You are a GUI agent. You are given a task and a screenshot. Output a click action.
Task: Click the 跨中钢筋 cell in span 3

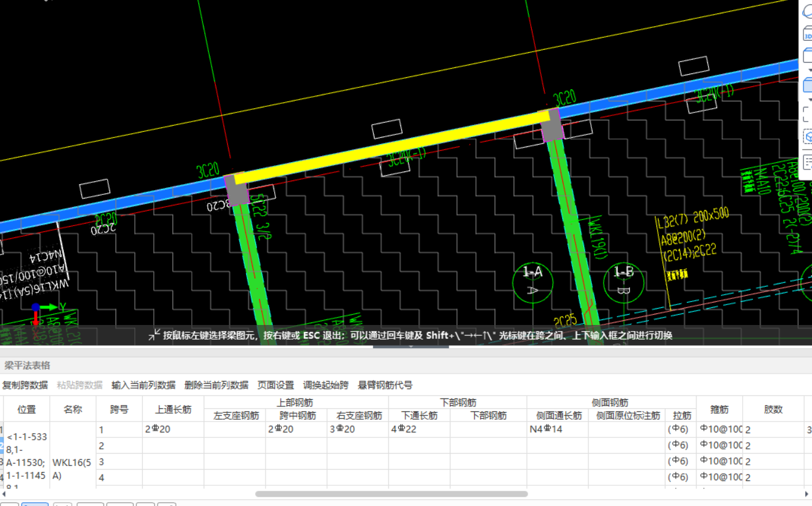[296, 461]
